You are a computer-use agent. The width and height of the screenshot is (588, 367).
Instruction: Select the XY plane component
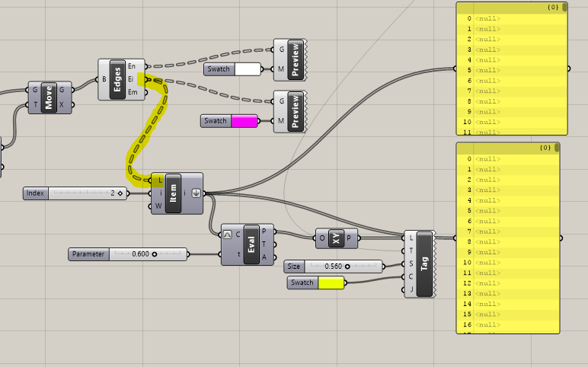[x=336, y=238]
